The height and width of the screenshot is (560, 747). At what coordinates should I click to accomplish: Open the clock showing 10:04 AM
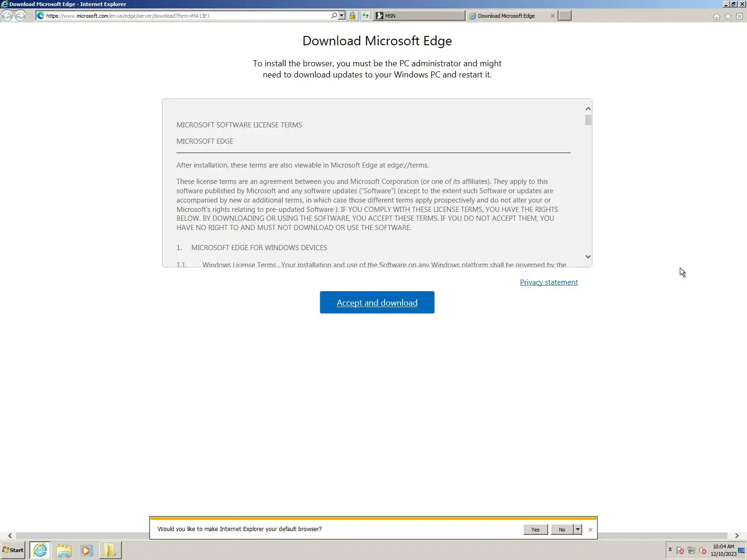(x=723, y=550)
